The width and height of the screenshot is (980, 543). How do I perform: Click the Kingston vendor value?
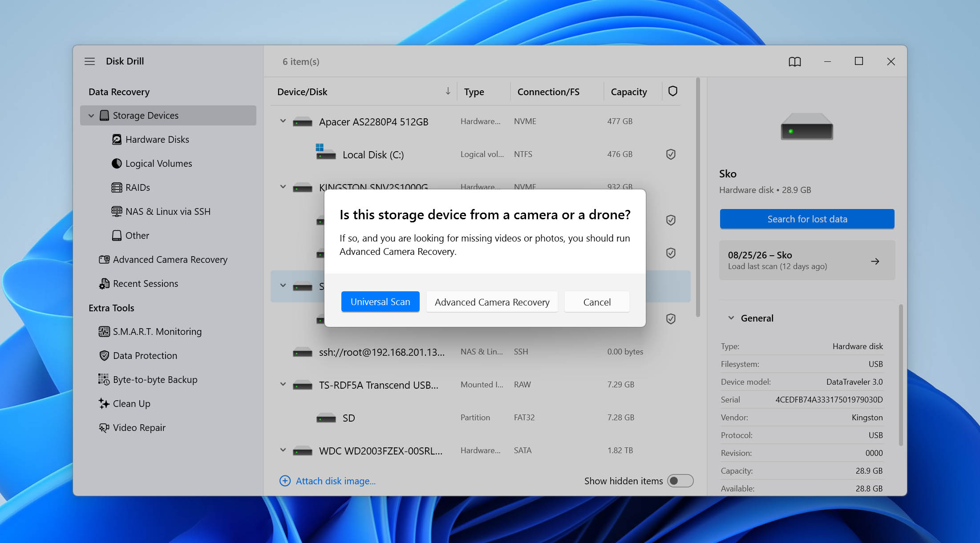[867, 418]
